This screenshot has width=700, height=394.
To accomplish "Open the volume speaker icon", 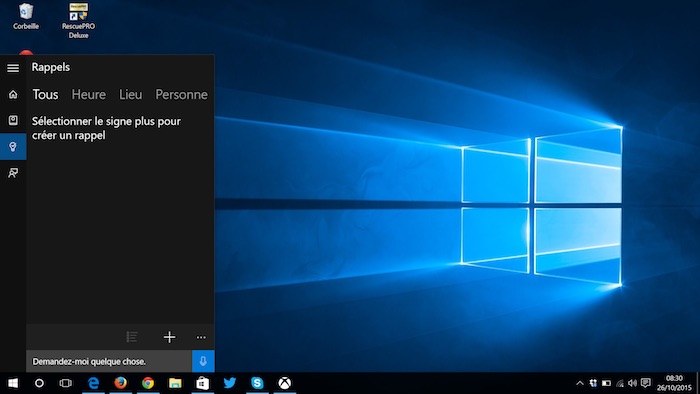I will pos(632,383).
